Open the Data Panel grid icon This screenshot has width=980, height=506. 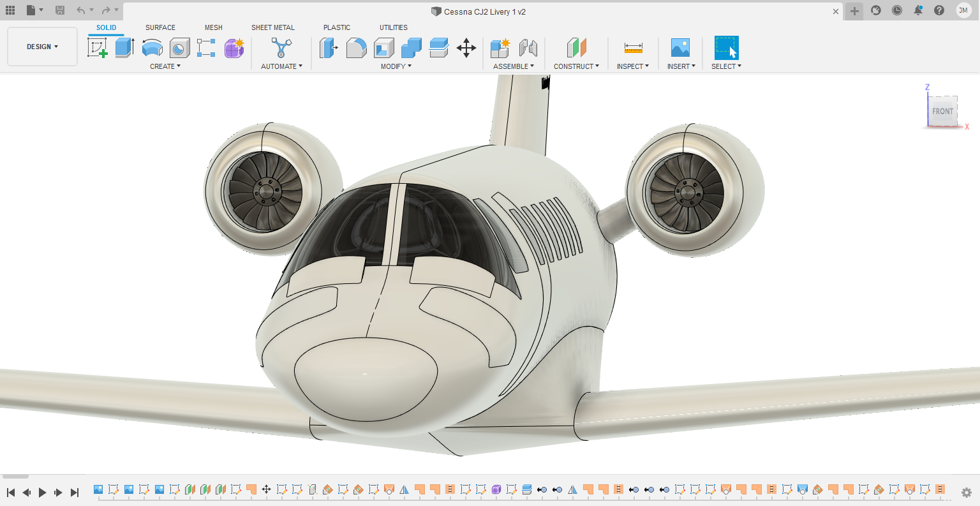point(10,10)
